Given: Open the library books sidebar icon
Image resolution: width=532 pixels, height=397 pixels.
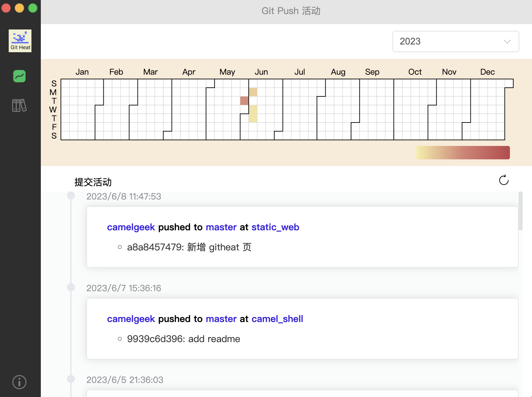Looking at the screenshot, I should [x=19, y=105].
